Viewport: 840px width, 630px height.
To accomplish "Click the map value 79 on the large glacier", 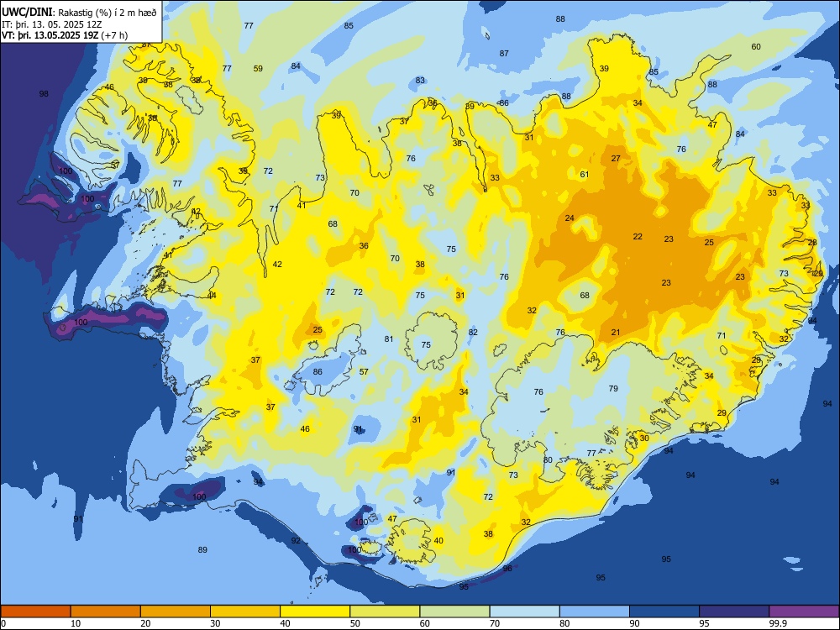I will click(613, 388).
